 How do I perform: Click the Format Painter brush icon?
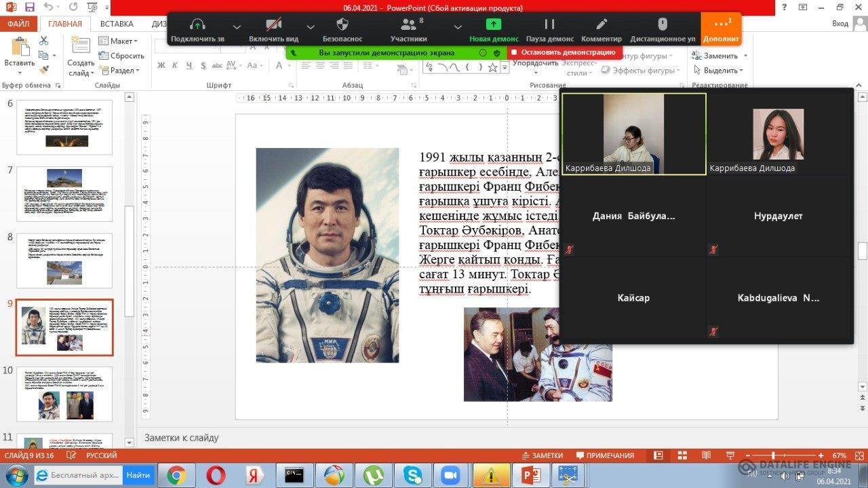[44, 70]
